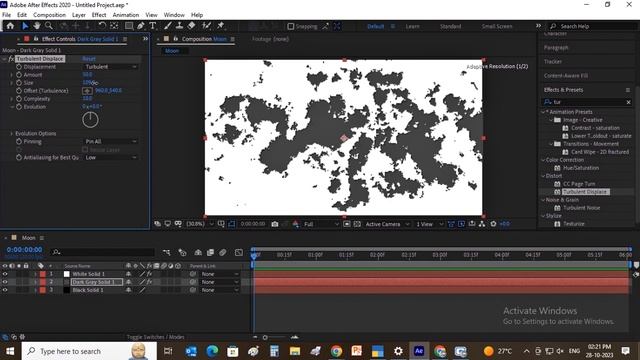Open the Pinning dropdown (Pin All)
Image resolution: width=640 pixels, height=360 pixels.
110,141
